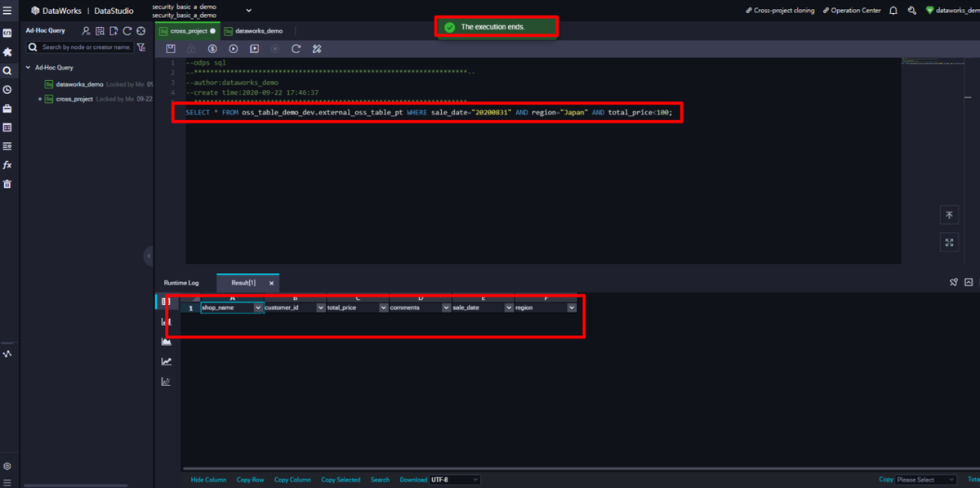Collapse the left panel with its handle
The height and width of the screenshot is (488, 980).
[x=149, y=256]
